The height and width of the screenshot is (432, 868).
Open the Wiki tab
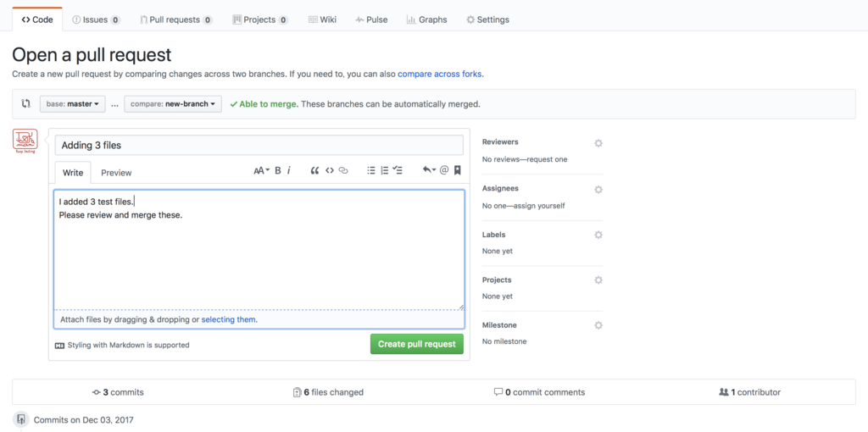coord(322,19)
